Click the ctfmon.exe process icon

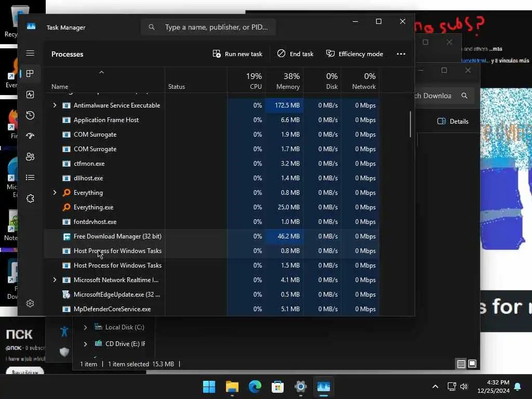tap(66, 164)
